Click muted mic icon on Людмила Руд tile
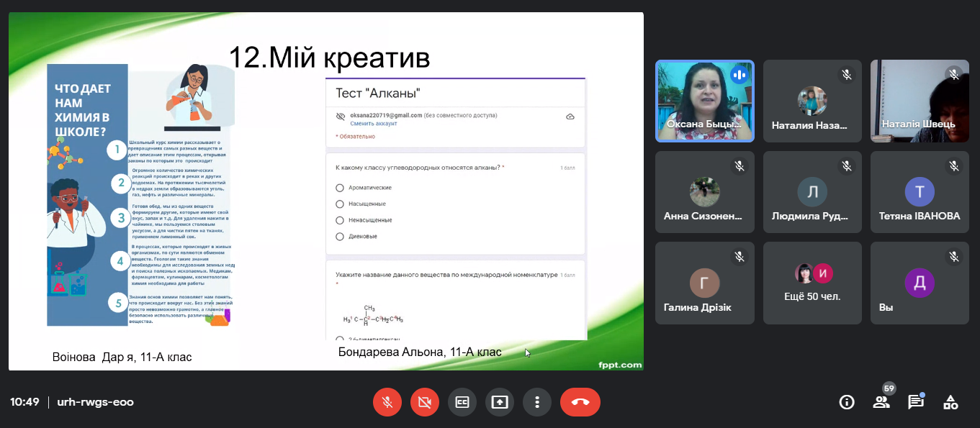The width and height of the screenshot is (980, 428). pyautogui.click(x=847, y=166)
